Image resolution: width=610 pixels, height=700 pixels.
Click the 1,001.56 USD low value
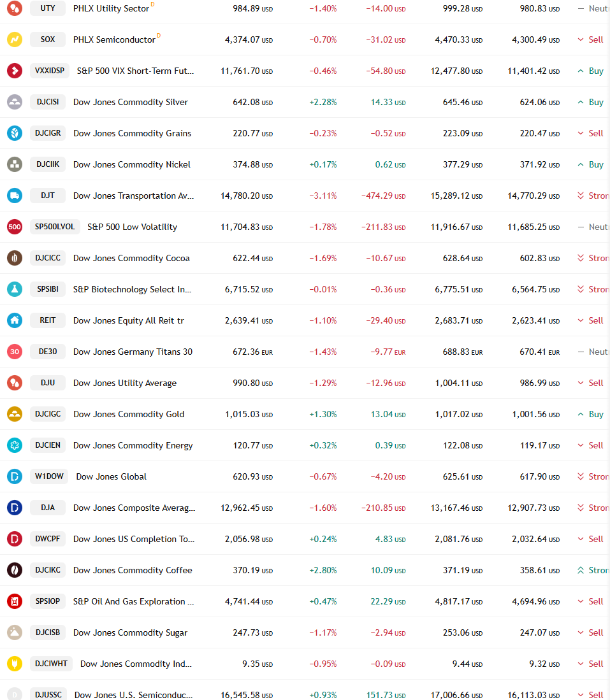[x=536, y=414]
